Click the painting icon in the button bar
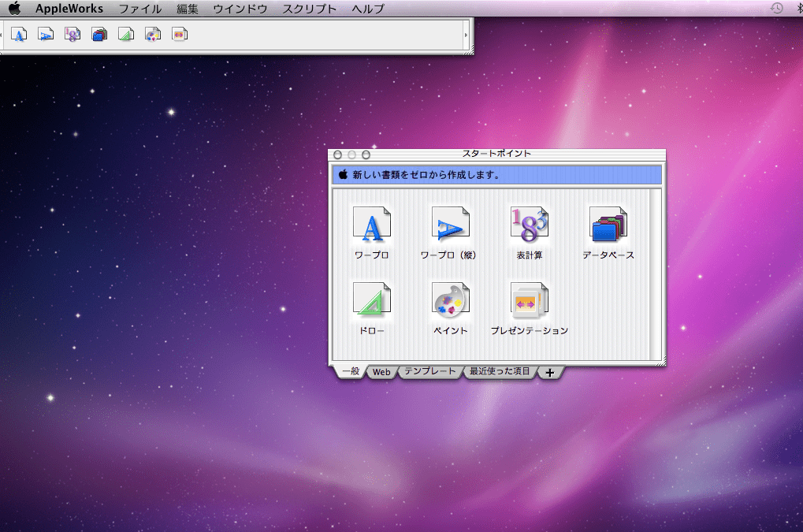 pos(153,35)
